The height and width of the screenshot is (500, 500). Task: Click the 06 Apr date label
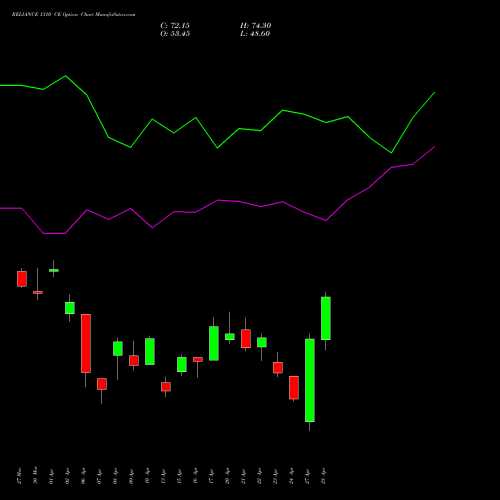pos(83,476)
